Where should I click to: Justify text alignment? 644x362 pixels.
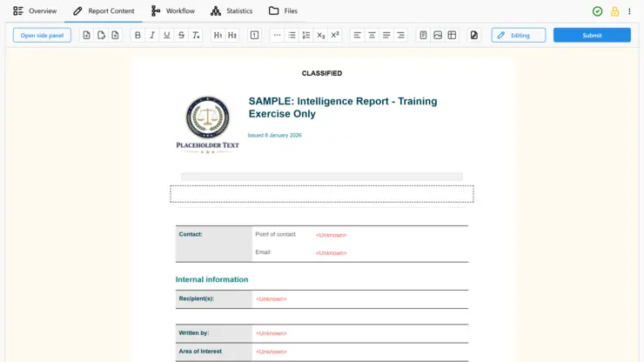point(386,36)
